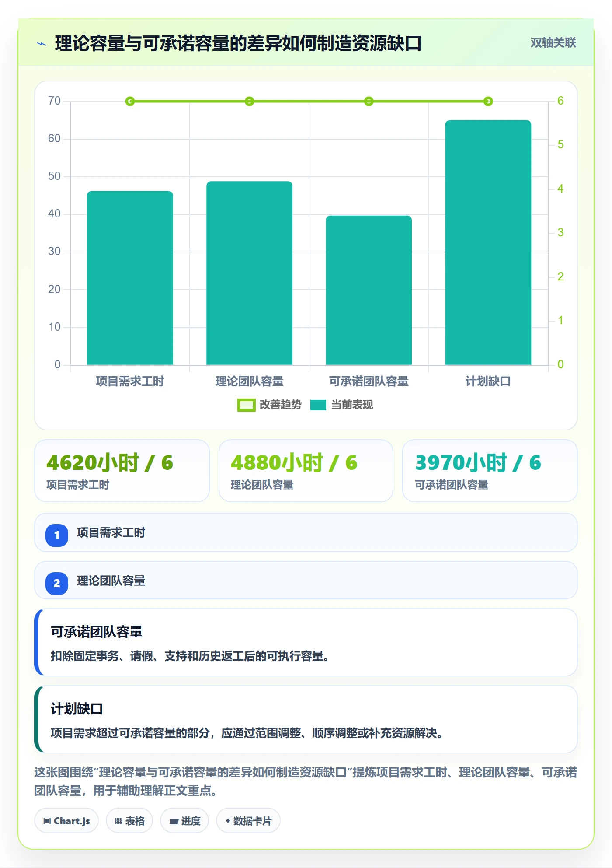Click the green line point above the 理论团队容量 bar
The width and height of the screenshot is (612, 868).
tap(249, 101)
